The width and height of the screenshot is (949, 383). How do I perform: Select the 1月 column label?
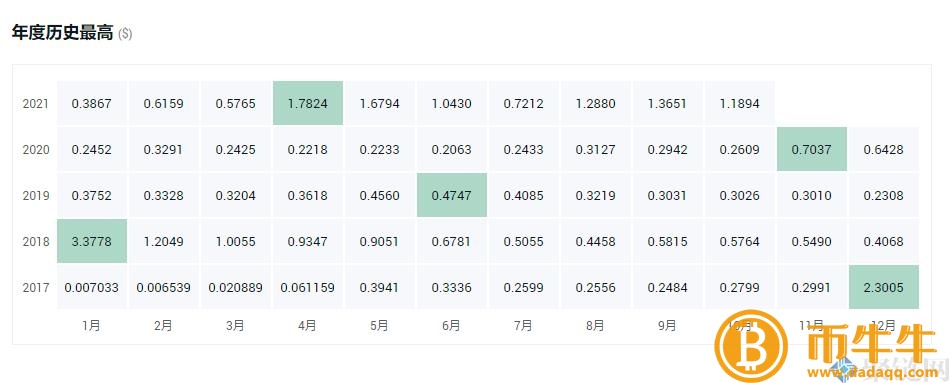pos(91,326)
